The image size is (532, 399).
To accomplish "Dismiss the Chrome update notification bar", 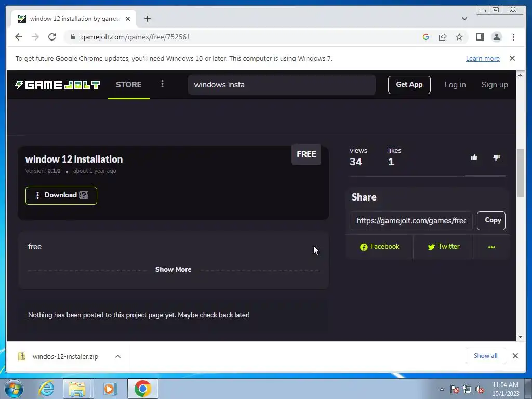I will [x=512, y=58].
